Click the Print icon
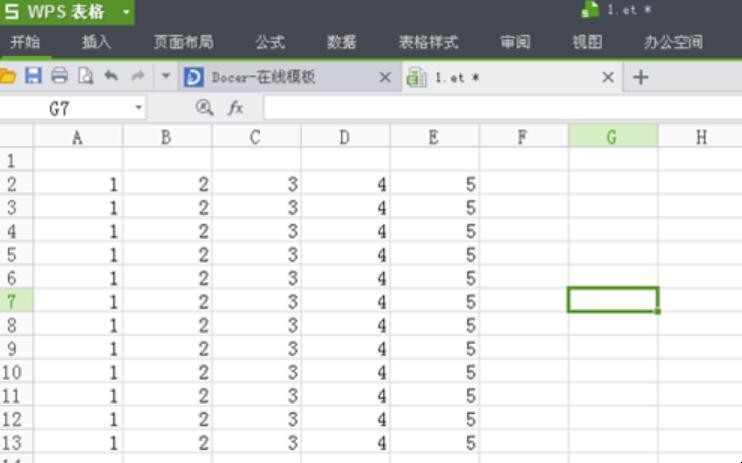 coord(59,77)
